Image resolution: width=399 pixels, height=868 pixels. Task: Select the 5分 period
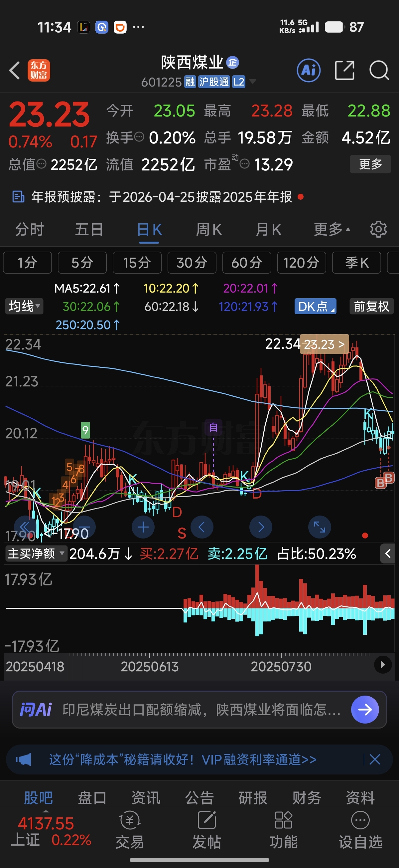82,263
